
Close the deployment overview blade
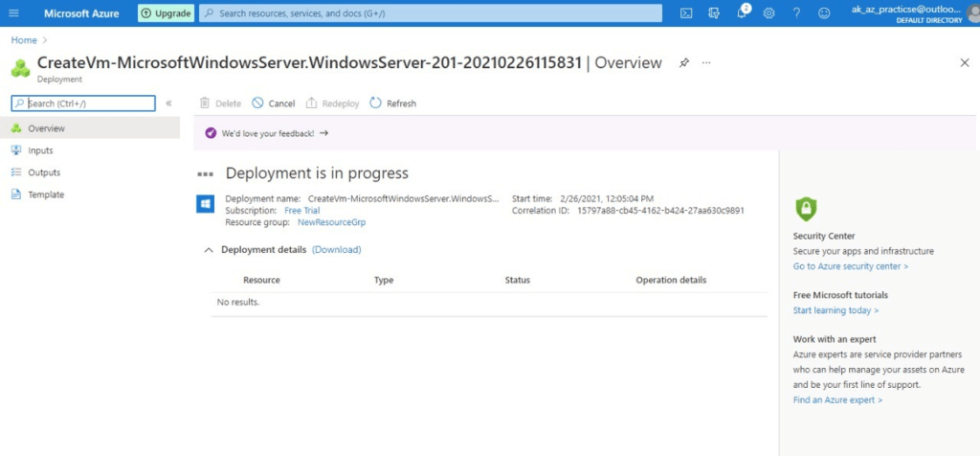965,62
